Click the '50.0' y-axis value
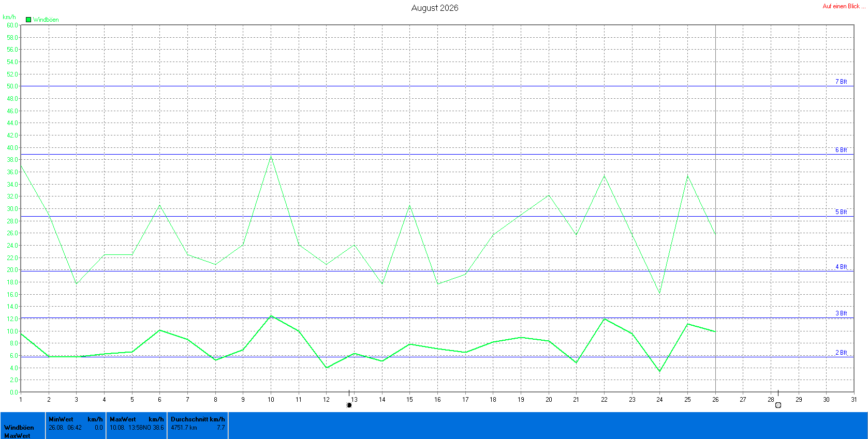This screenshot has width=868, height=439. click(x=12, y=86)
